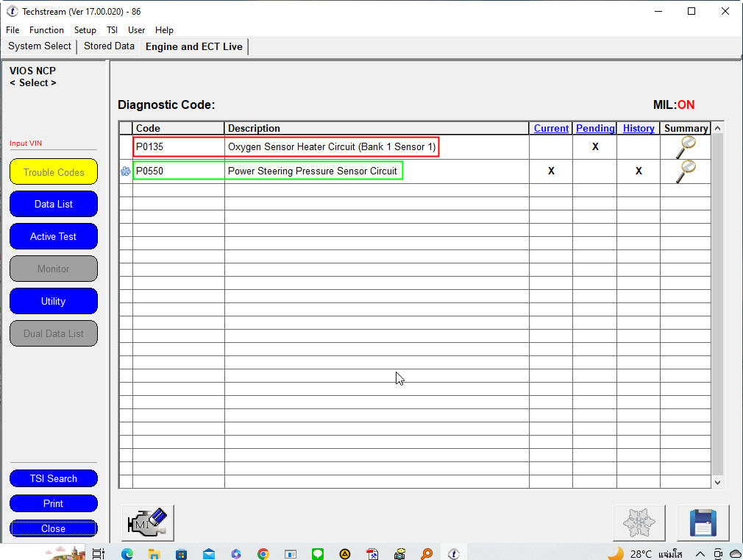Viewport: 743px width, 560px height.
Task: Click Power Steering Pressure Sensor Circuit description
Action: coord(312,171)
